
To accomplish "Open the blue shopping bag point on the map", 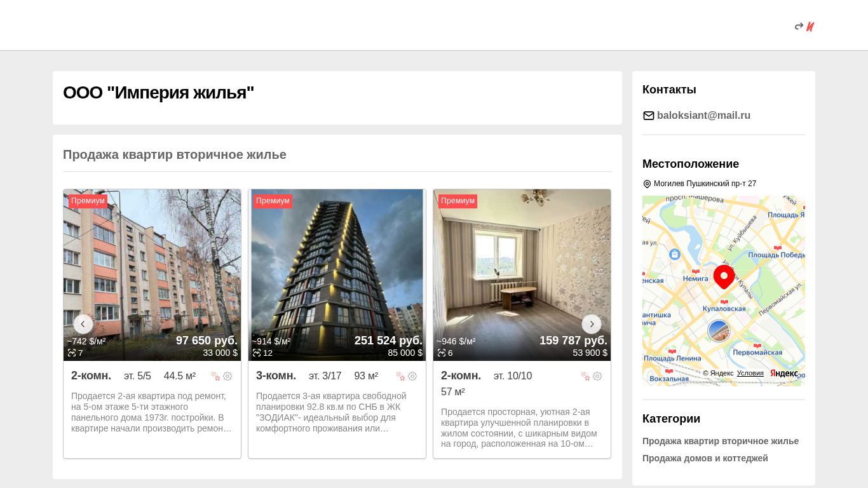I will click(x=675, y=254).
